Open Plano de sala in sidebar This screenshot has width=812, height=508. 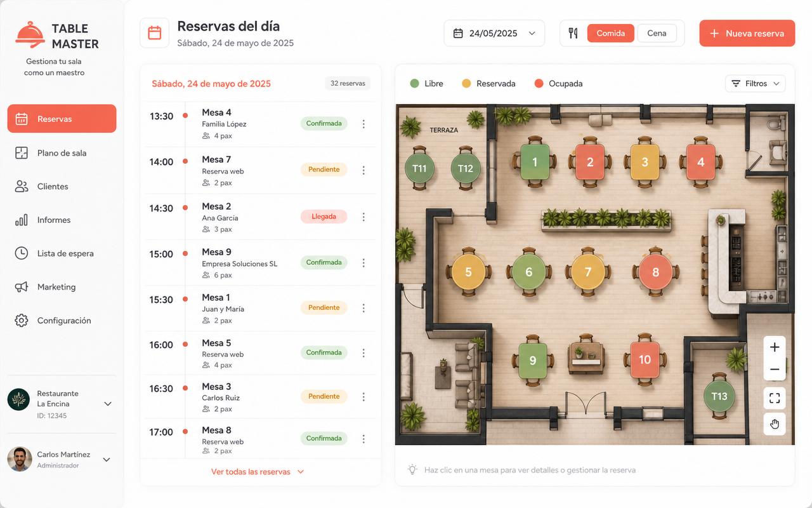[62, 152]
